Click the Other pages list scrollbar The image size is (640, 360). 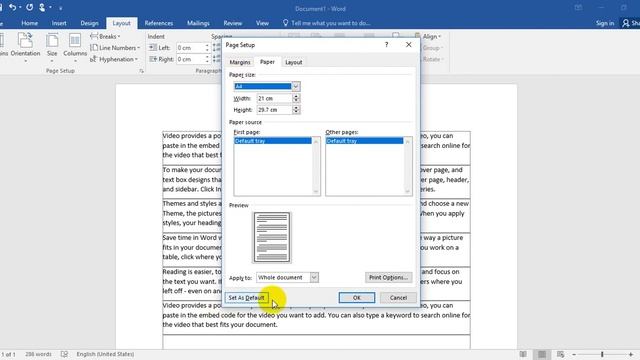407,167
